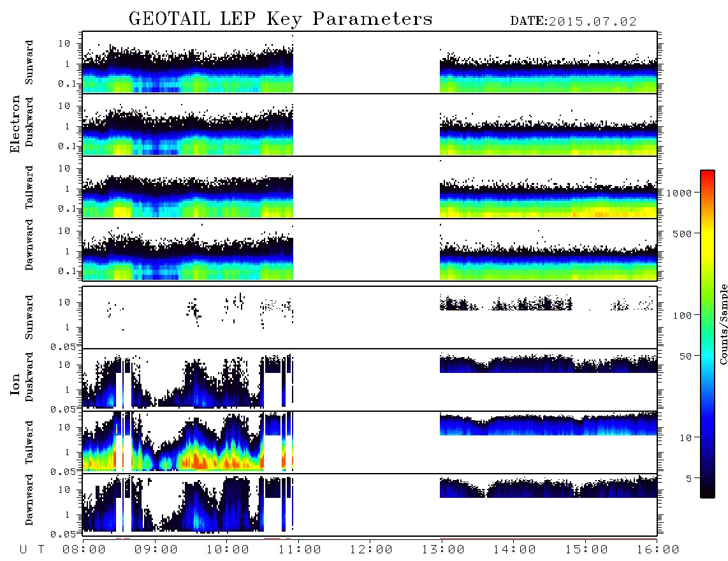
Task: Click the 1000 value on the color scale
Action: click(679, 193)
